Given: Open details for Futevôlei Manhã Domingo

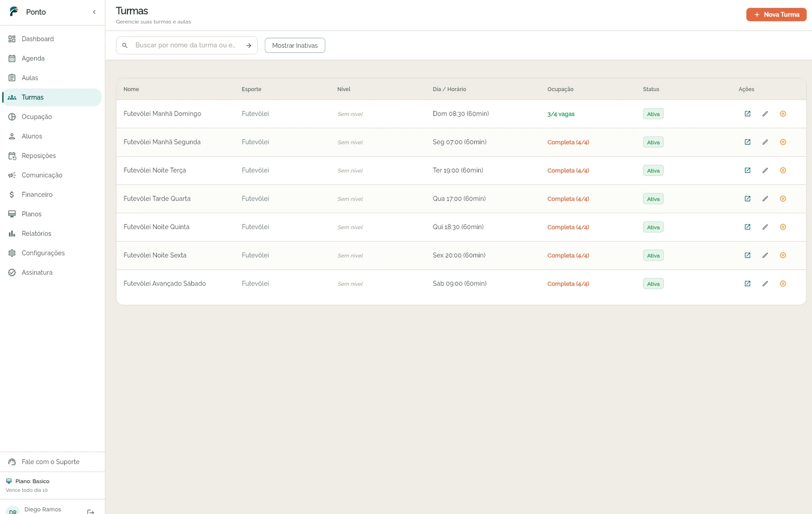Looking at the screenshot, I should [x=747, y=114].
